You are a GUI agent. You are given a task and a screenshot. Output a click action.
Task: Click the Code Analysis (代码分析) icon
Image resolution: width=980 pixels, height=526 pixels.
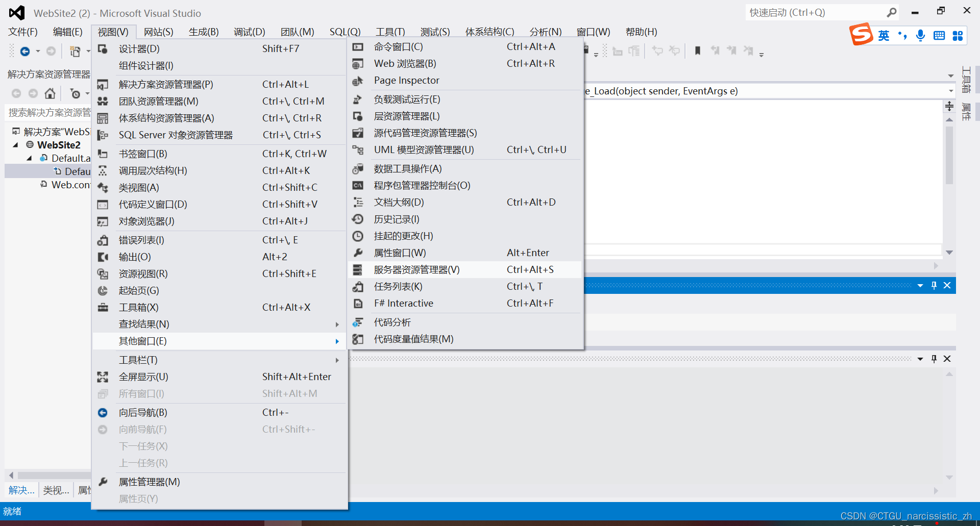click(358, 322)
